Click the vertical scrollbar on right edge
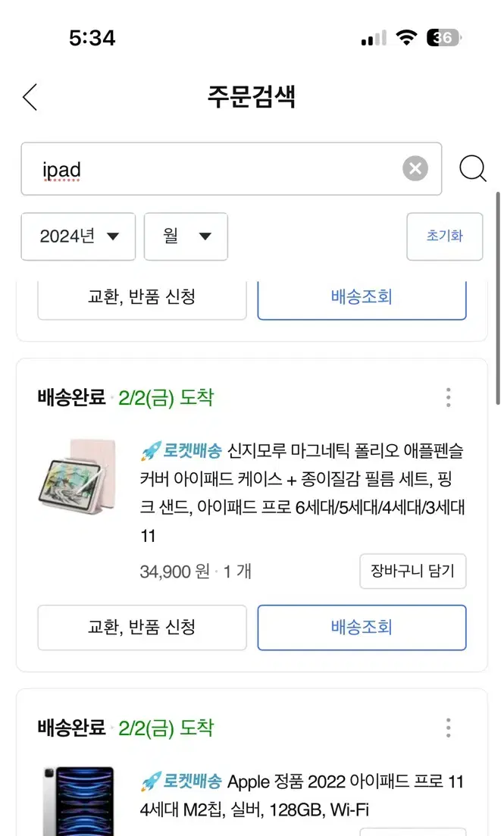 [x=498, y=299]
